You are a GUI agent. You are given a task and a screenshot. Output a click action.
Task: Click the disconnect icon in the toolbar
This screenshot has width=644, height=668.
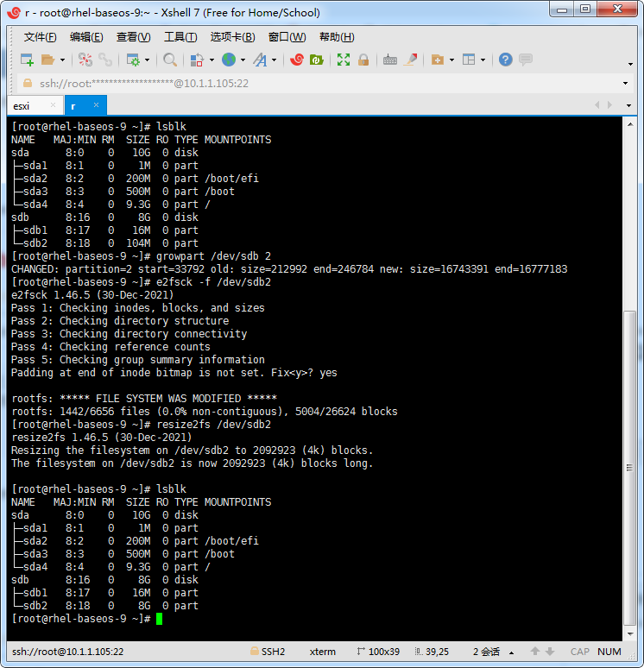pyautogui.click(x=85, y=60)
